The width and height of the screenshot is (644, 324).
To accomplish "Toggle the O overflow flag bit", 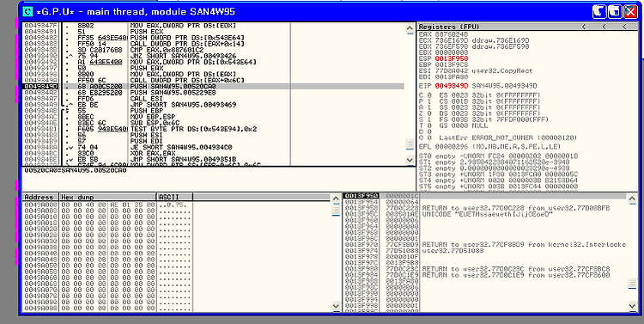I will pyautogui.click(x=428, y=138).
